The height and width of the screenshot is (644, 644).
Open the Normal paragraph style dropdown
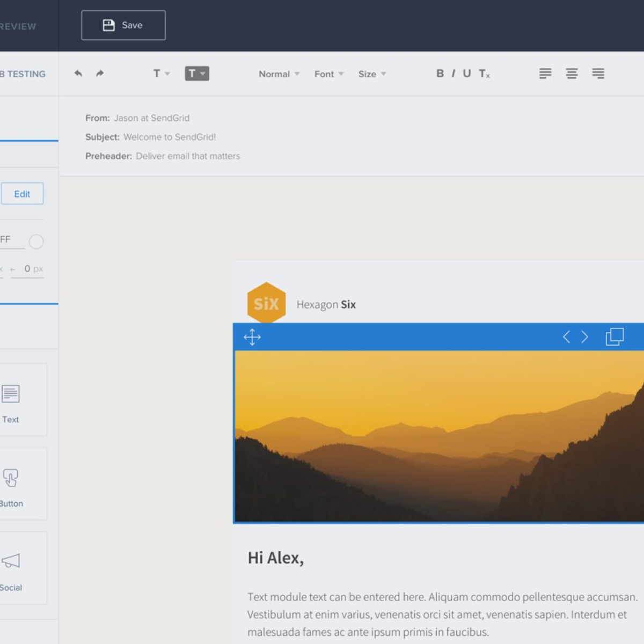[x=278, y=74]
